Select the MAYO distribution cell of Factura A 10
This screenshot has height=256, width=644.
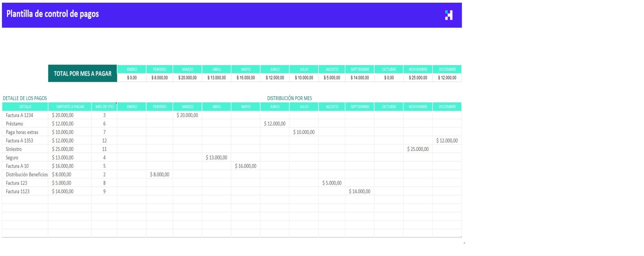pos(246,166)
